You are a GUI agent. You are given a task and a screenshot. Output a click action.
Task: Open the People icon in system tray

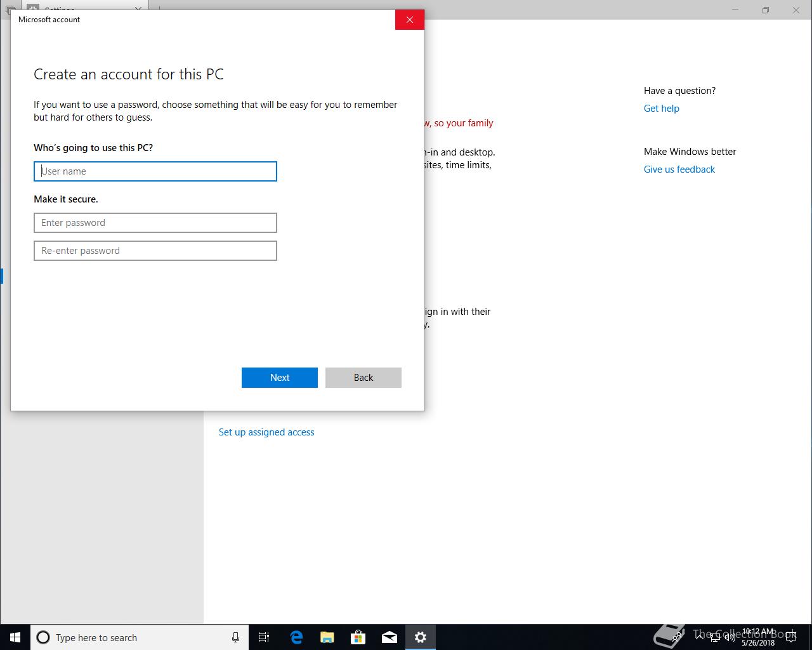678,637
